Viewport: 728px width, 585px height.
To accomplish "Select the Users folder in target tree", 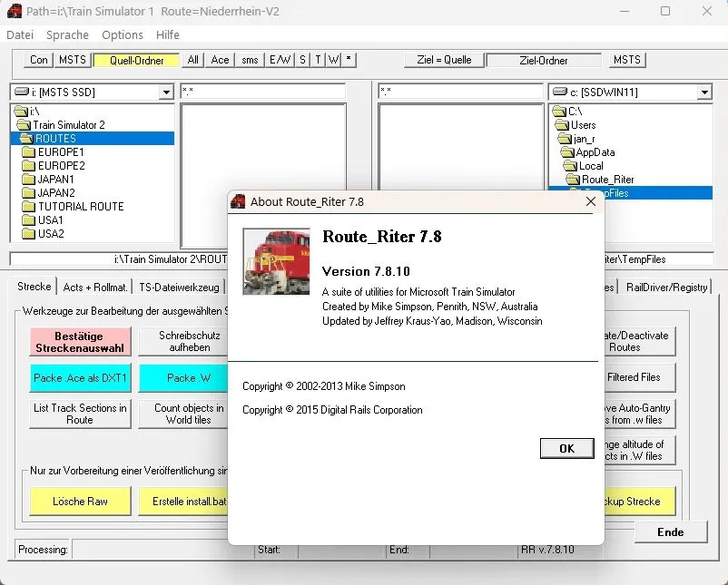I will (576, 125).
